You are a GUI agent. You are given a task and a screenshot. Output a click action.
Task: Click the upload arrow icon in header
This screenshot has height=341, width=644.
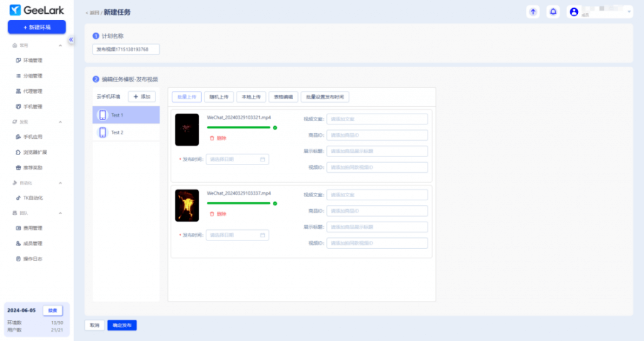click(x=533, y=12)
